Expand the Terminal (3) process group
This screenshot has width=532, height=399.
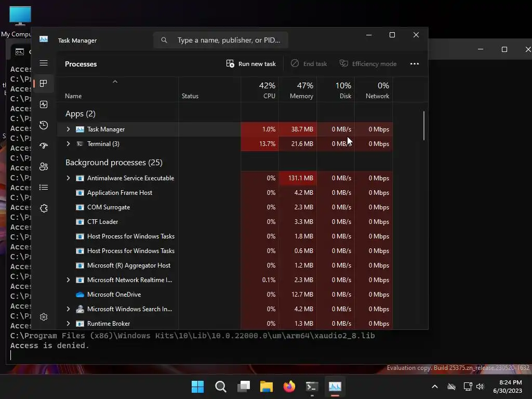point(68,144)
